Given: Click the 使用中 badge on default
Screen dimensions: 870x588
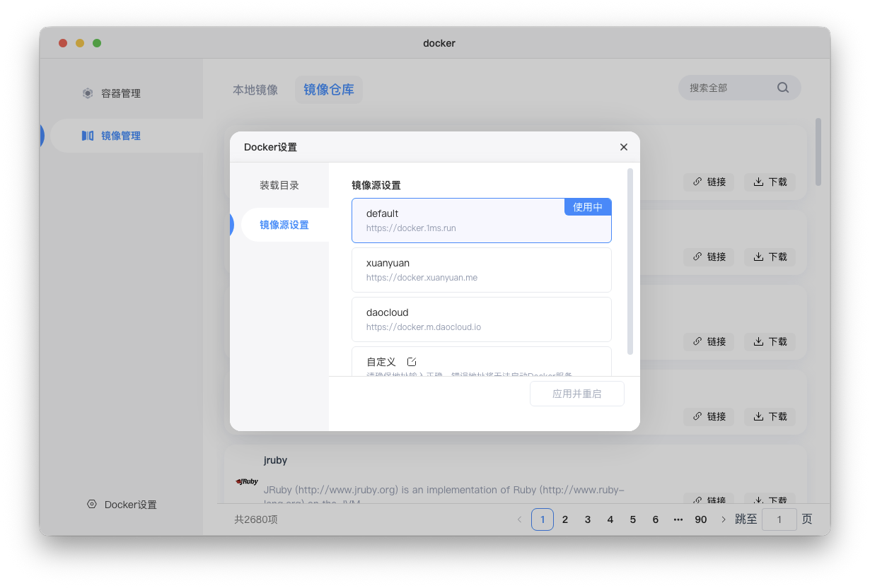Looking at the screenshot, I should click(588, 207).
